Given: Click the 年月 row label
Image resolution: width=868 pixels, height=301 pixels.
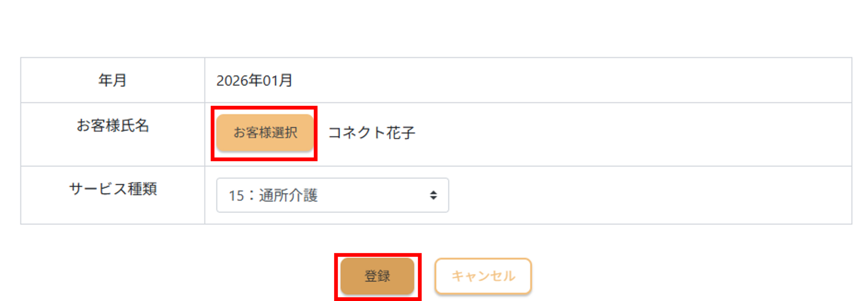Looking at the screenshot, I should point(112,80).
